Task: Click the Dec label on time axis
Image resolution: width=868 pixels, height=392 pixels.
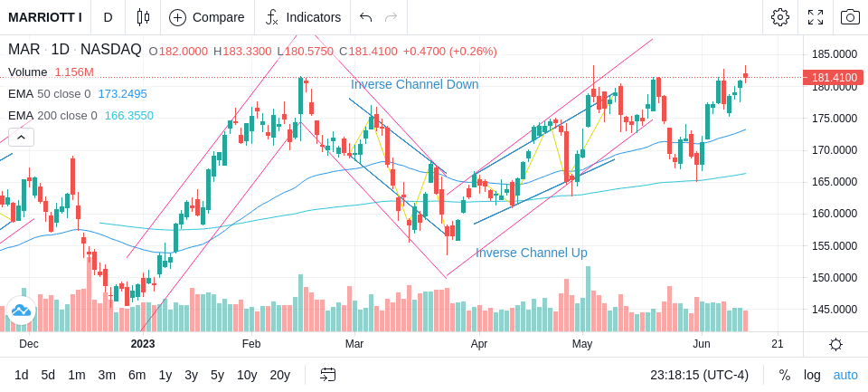Action: (29, 344)
